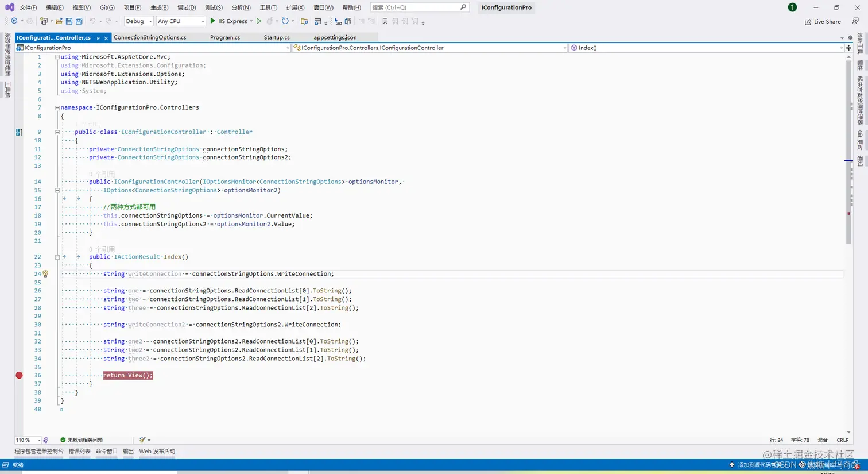Click the open file folder icon
The height and width of the screenshot is (474, 868).
(x=59, y=21)
